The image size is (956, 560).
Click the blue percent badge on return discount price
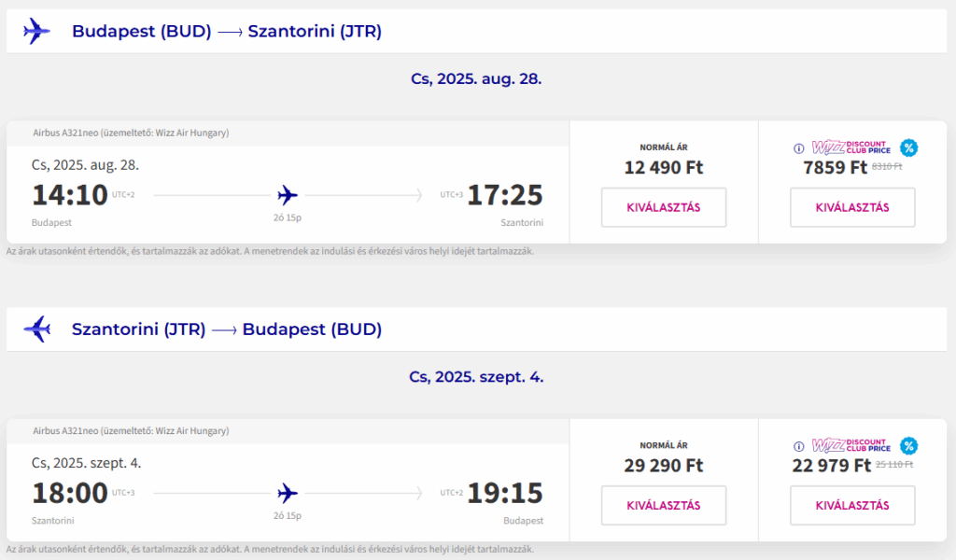tap(908, 446)
